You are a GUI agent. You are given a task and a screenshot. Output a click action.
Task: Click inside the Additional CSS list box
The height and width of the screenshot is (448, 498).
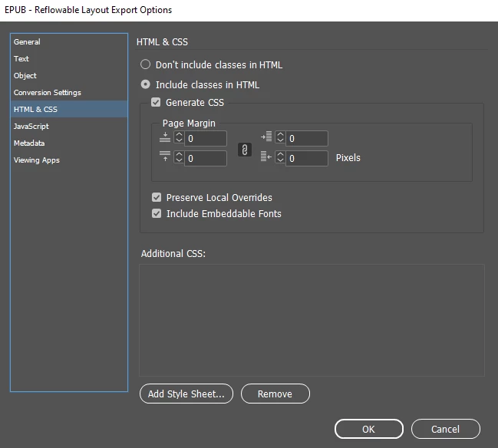[x=312, y=320]
